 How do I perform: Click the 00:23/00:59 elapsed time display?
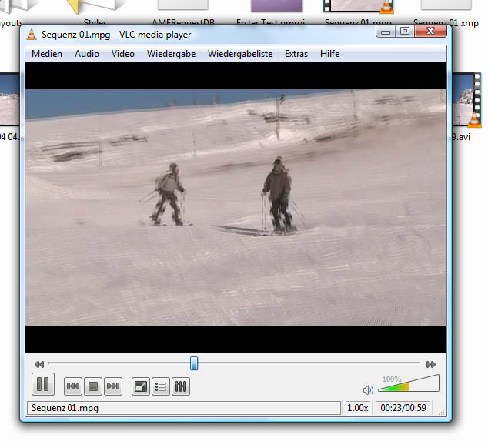(403, 408)
